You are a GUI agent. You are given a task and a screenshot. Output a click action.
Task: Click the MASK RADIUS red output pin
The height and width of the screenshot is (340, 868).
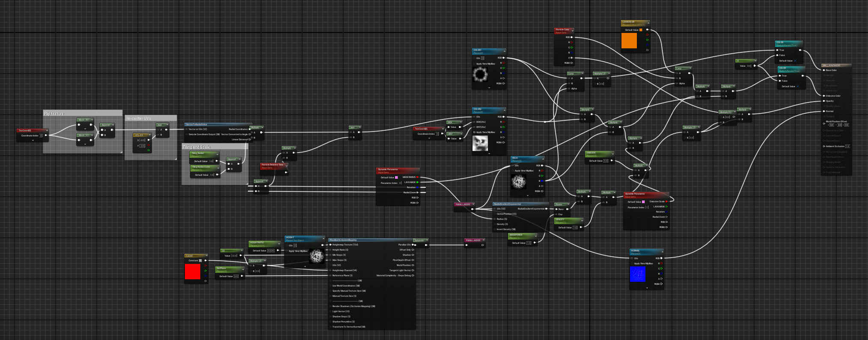[x=417, y=177]
